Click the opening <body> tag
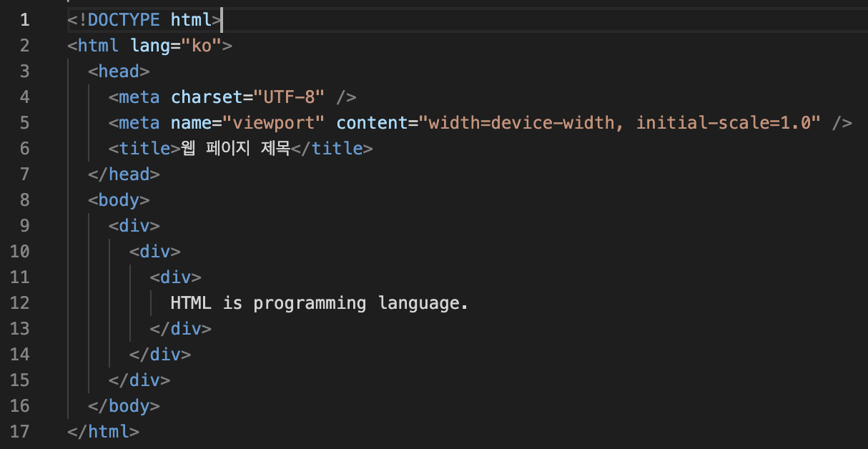 click(x=119, y=200)
